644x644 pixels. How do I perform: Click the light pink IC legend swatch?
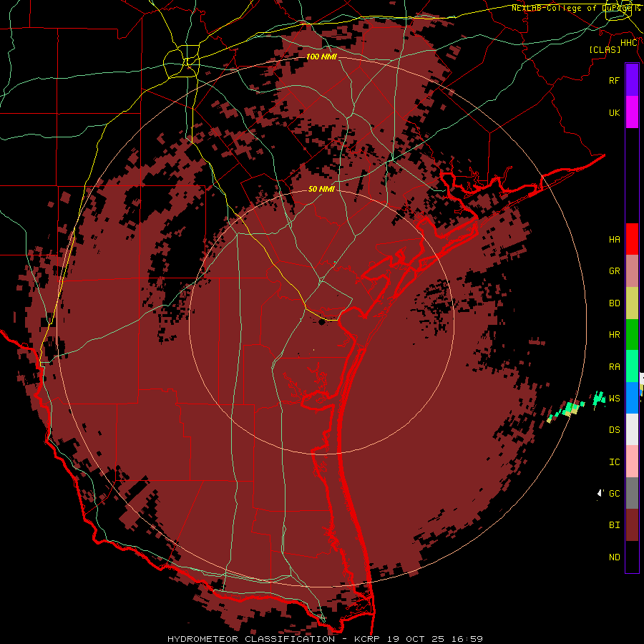point(632,462)
